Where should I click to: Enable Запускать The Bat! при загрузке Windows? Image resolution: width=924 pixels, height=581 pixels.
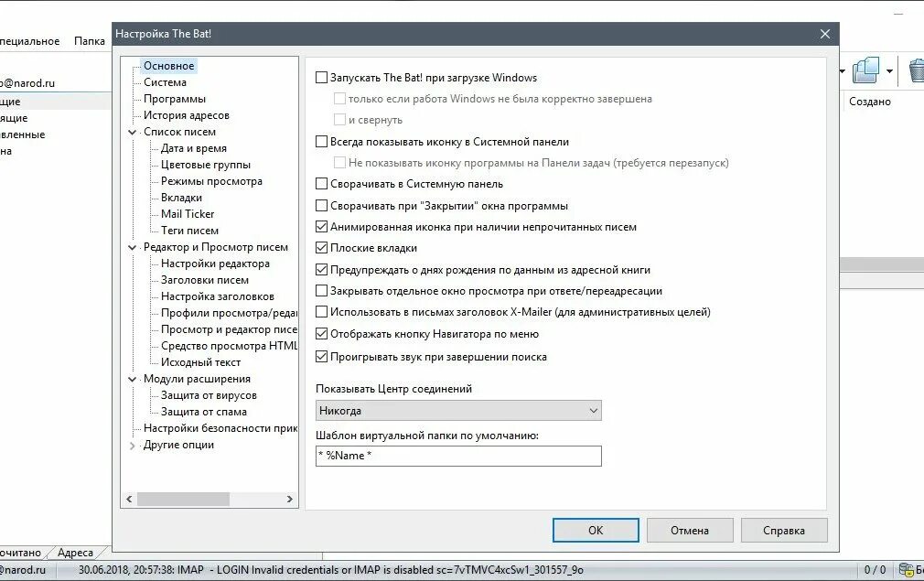tap(321, 77)
